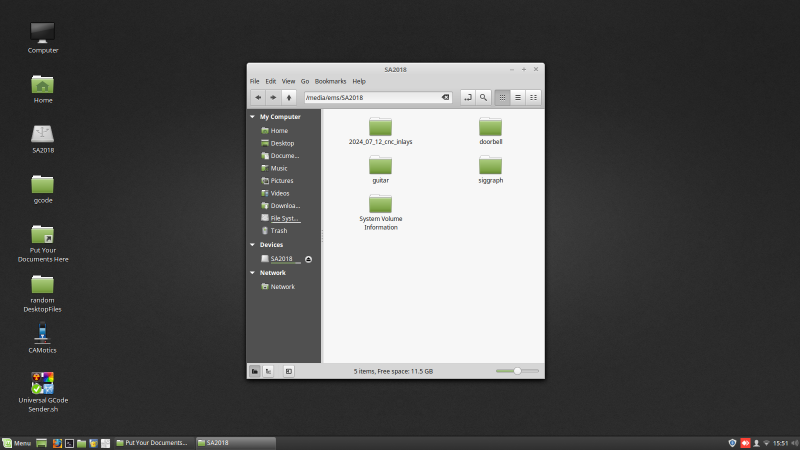Open the user applet in tray
This screenshot has height=450, width=800.
click(x=757, y=443)
